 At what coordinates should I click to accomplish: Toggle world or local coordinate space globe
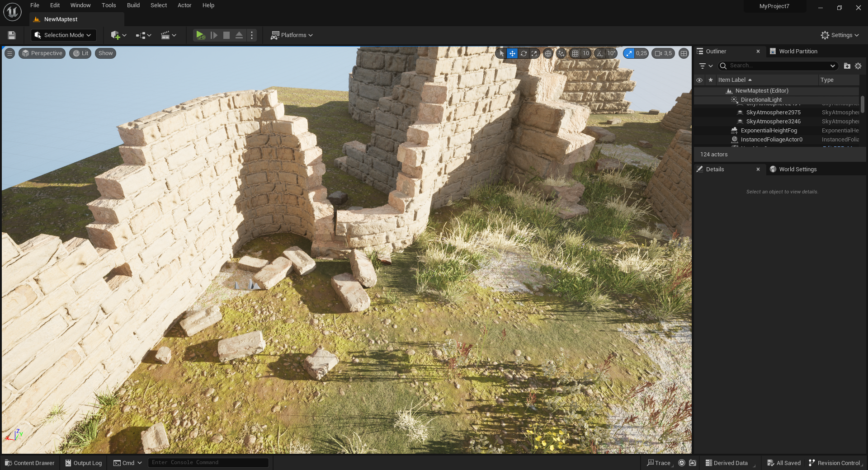548,53
